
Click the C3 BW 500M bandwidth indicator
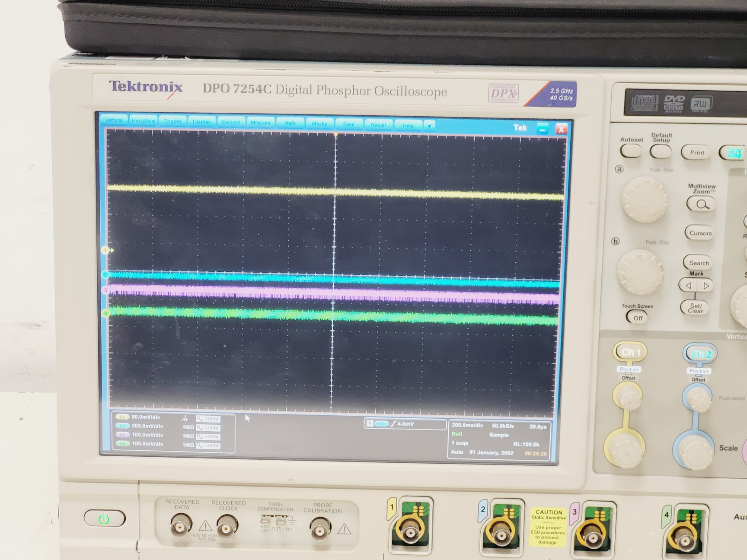click(x=208, y=437)
